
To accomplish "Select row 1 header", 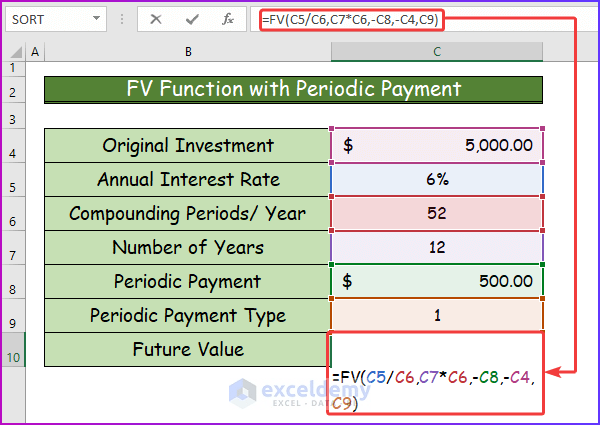I will (13, 68).
